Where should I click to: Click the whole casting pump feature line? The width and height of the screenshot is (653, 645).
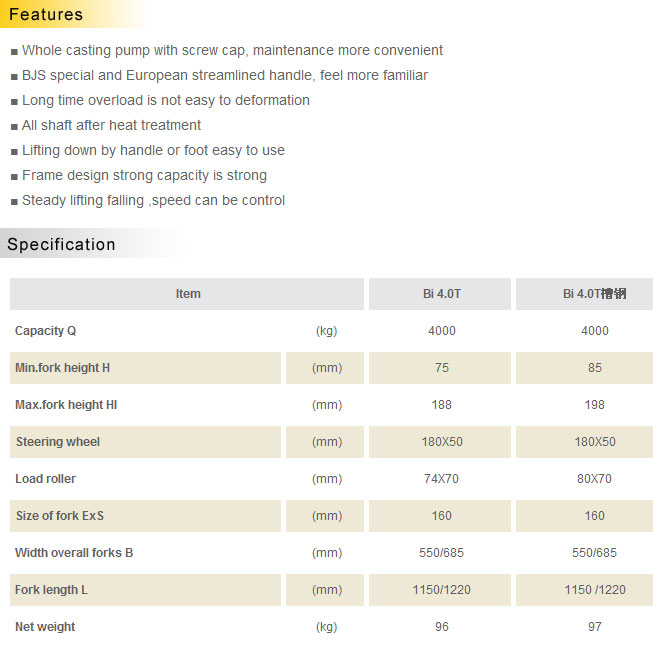coord(232,50)
